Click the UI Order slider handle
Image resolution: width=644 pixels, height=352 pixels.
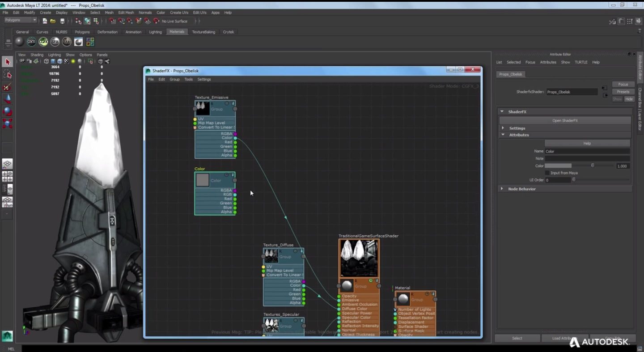pos(574,180)
